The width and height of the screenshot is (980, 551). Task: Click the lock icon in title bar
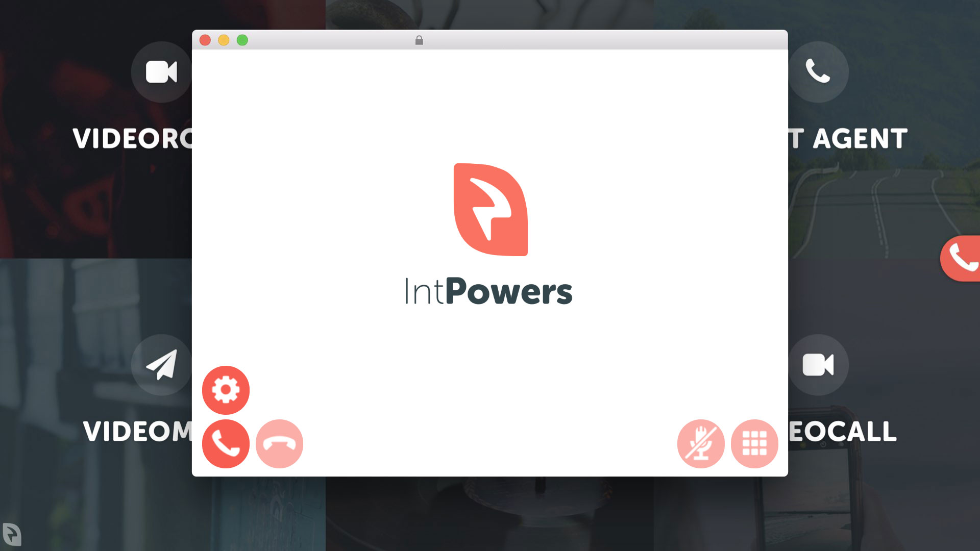(419, 40)
